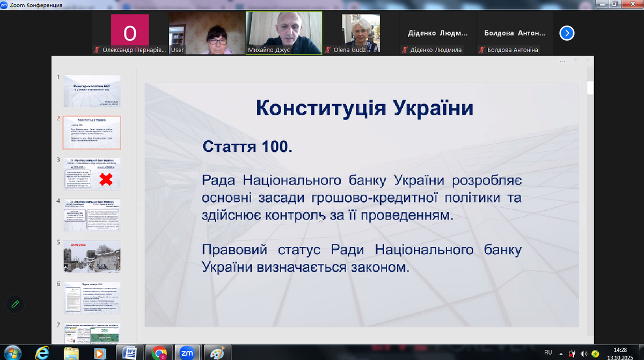
Task: Launch Google Chrome from the taskbar
Action: pos(159,353)
